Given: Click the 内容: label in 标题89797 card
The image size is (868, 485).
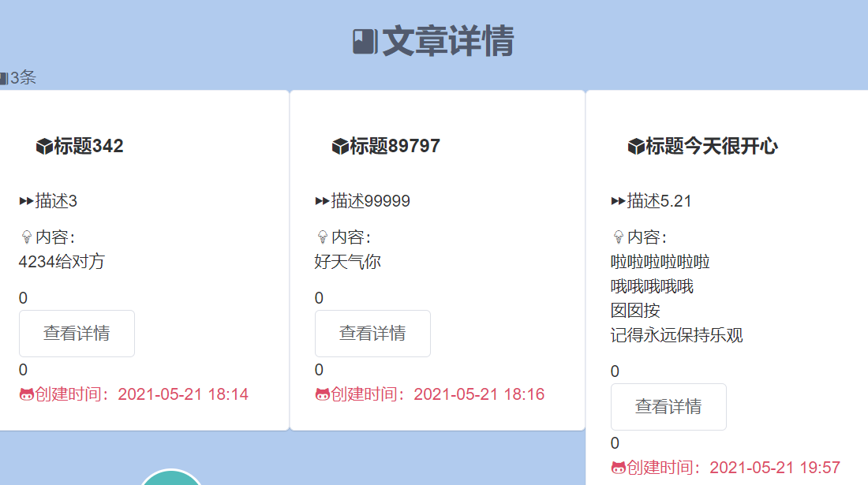Looking at the screenshot, I should click(x=351, y=237).
